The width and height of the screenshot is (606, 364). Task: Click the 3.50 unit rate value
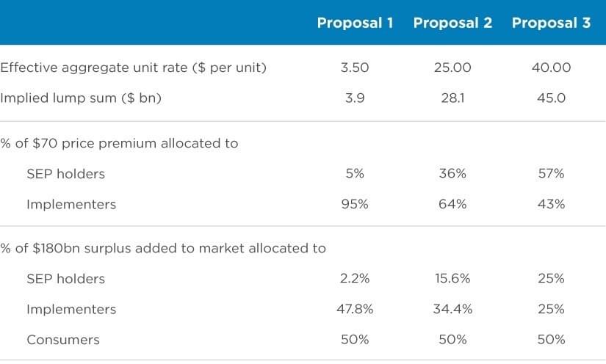pyautogui.click(x=355, y=68)
